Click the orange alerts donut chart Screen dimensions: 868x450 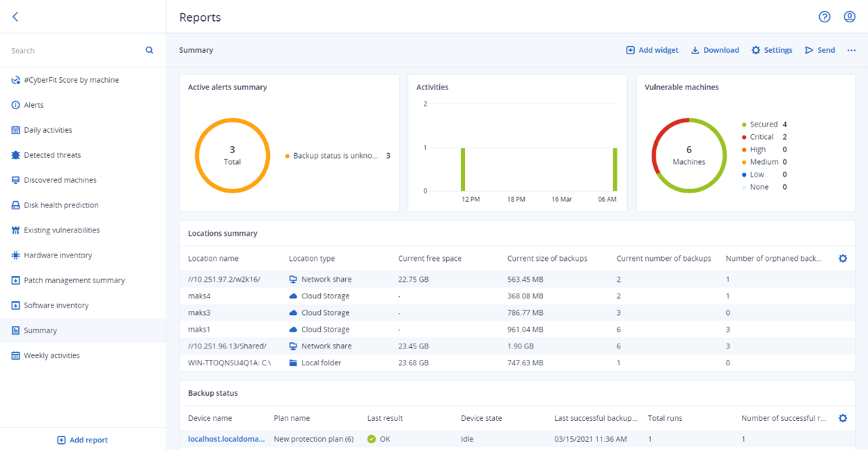click(197, 156)
